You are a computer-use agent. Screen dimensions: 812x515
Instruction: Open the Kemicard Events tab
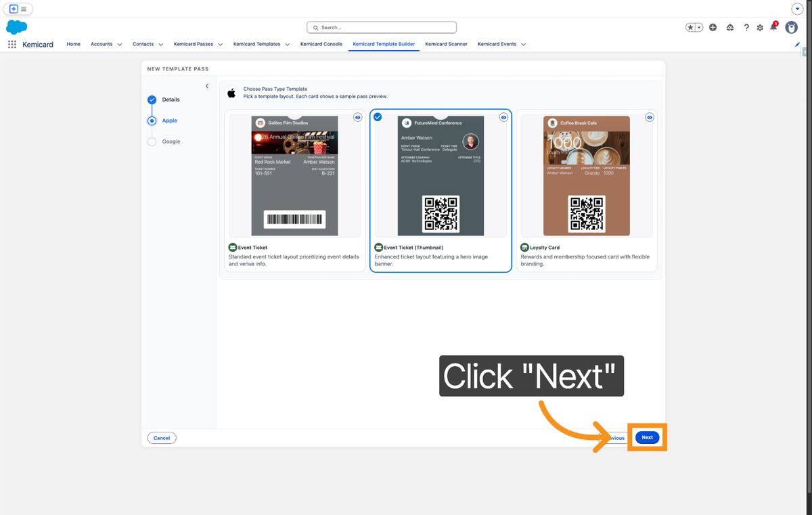coord(497,44)
